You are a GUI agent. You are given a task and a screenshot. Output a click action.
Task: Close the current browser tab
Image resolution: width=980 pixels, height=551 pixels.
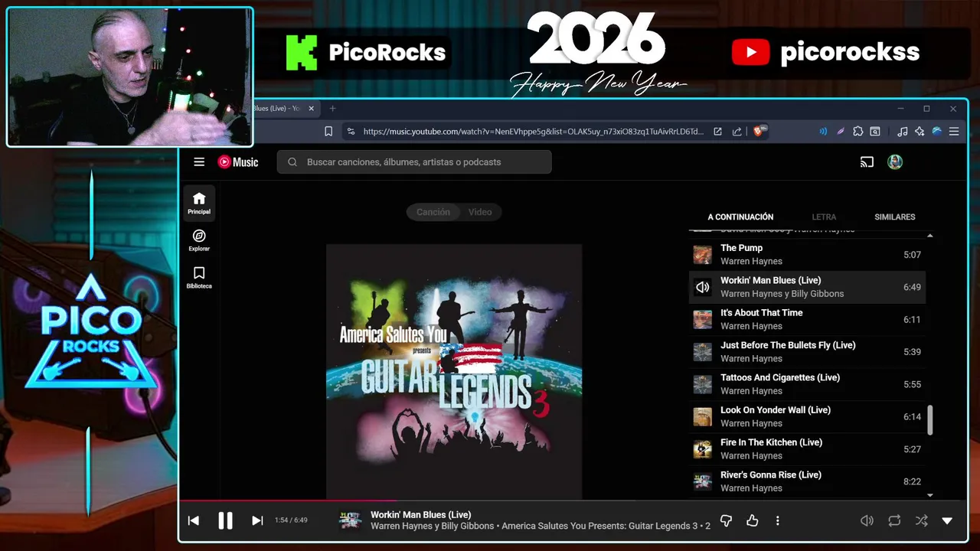coord(311,109)
